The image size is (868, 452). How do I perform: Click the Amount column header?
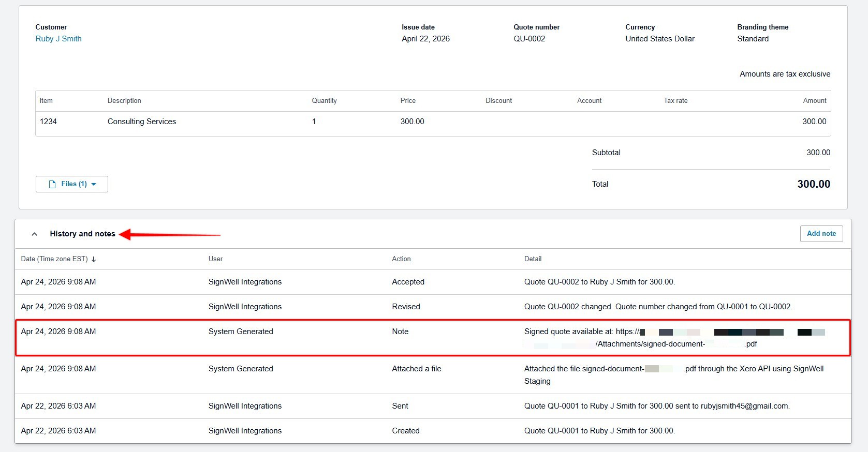click(x=815, y=101)
